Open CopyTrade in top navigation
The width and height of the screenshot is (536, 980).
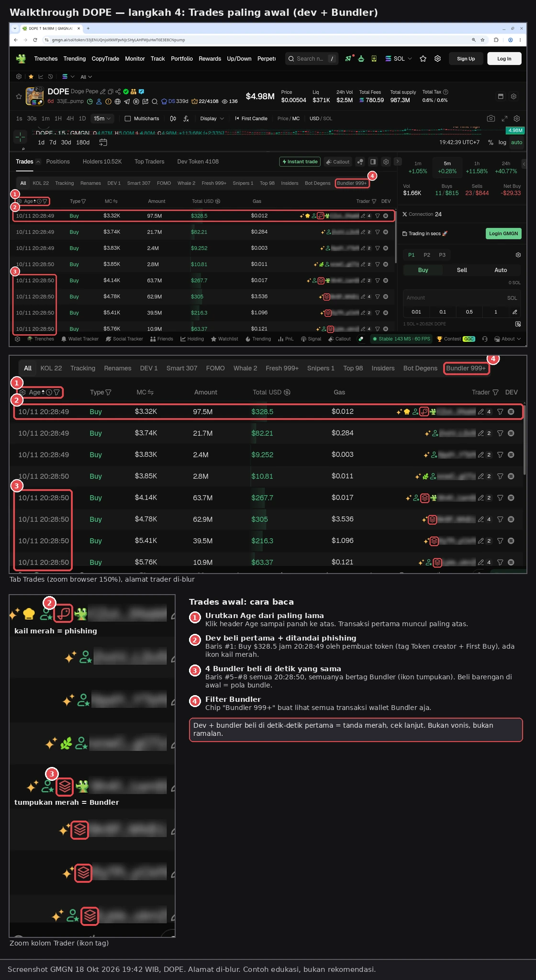point(105,58)
